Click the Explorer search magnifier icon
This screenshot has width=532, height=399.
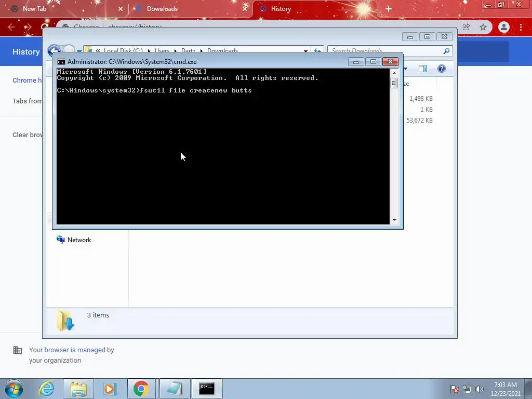[x=446, y=51]
